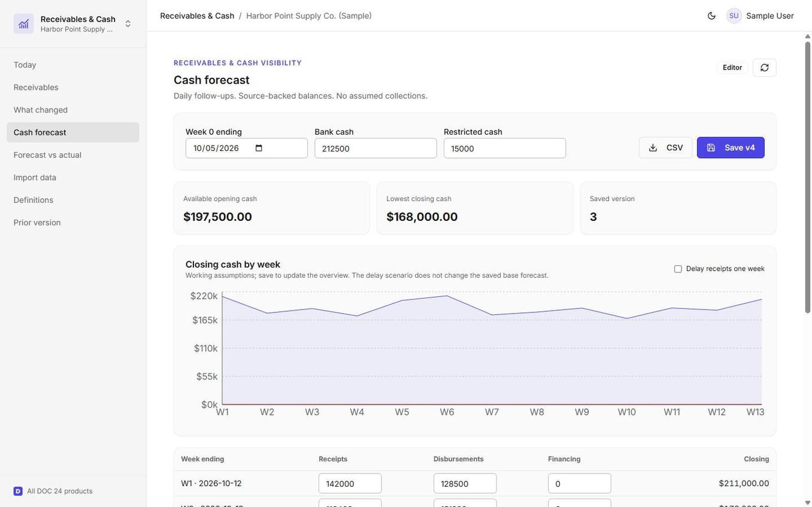The width and height of the screenshot is (812, 507).
Task: Click the Restricted cash input field
Action: pos(505,148)
